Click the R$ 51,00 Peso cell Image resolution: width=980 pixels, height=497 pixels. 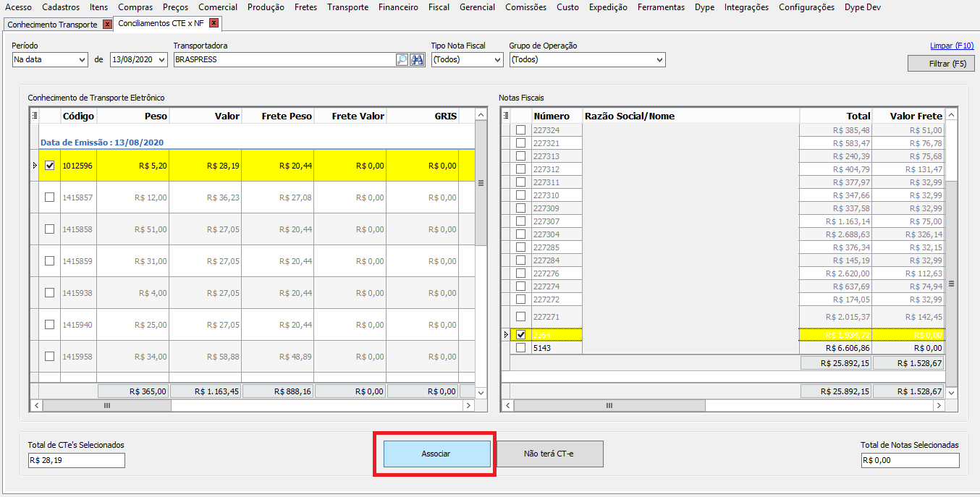(x=132, y=229)
